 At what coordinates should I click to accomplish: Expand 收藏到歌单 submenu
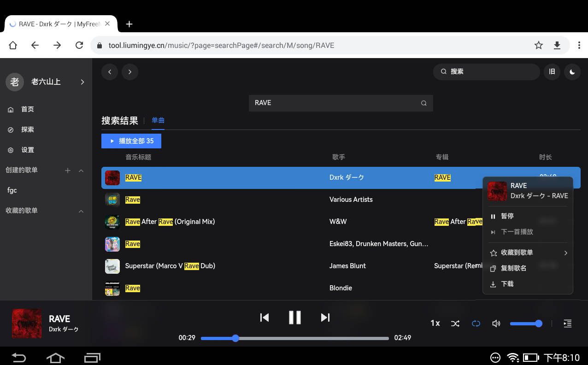click(528, 253)
